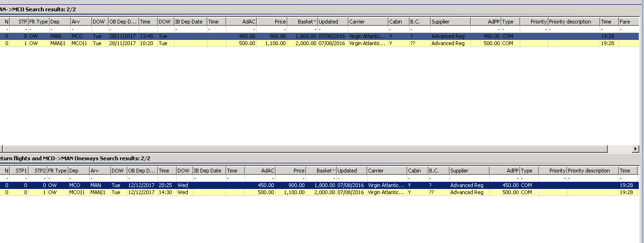Click the Updated header in MCO->MAN Oneways results

[351, 171]
